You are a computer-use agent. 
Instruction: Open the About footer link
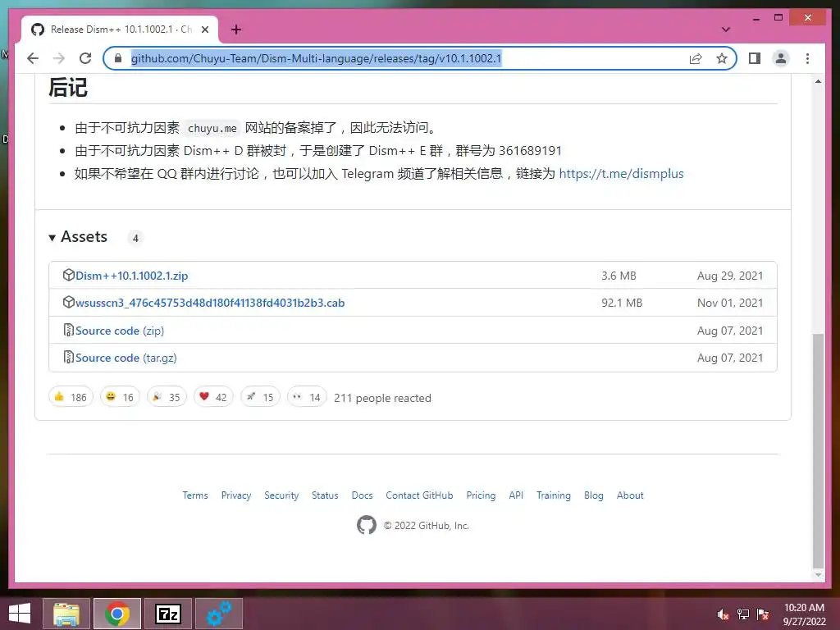click(630, 495)
